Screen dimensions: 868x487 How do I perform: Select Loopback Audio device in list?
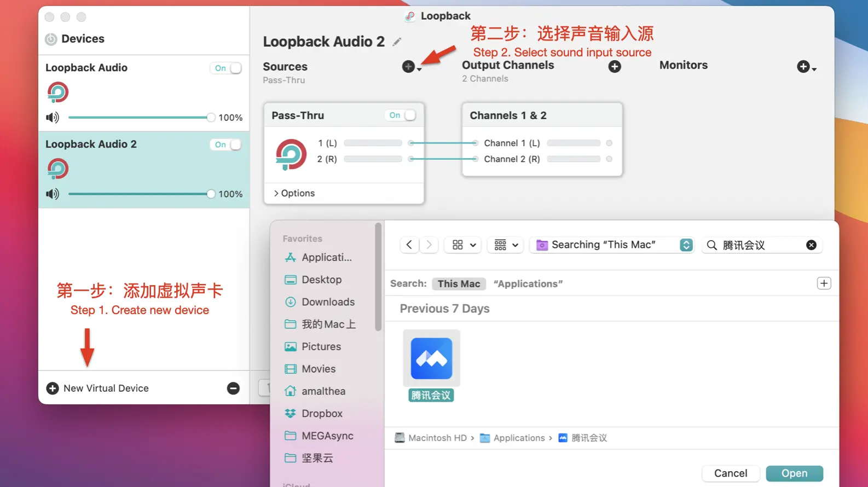144,93
